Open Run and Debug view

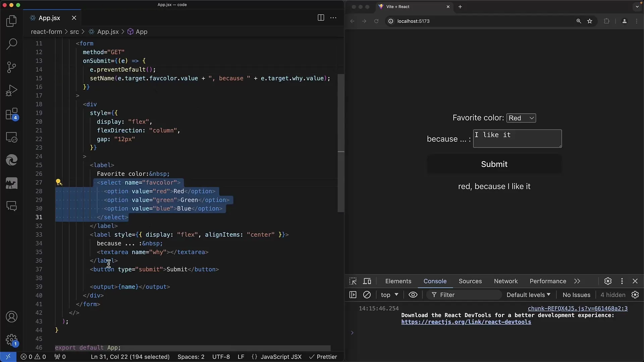[11, 90]
